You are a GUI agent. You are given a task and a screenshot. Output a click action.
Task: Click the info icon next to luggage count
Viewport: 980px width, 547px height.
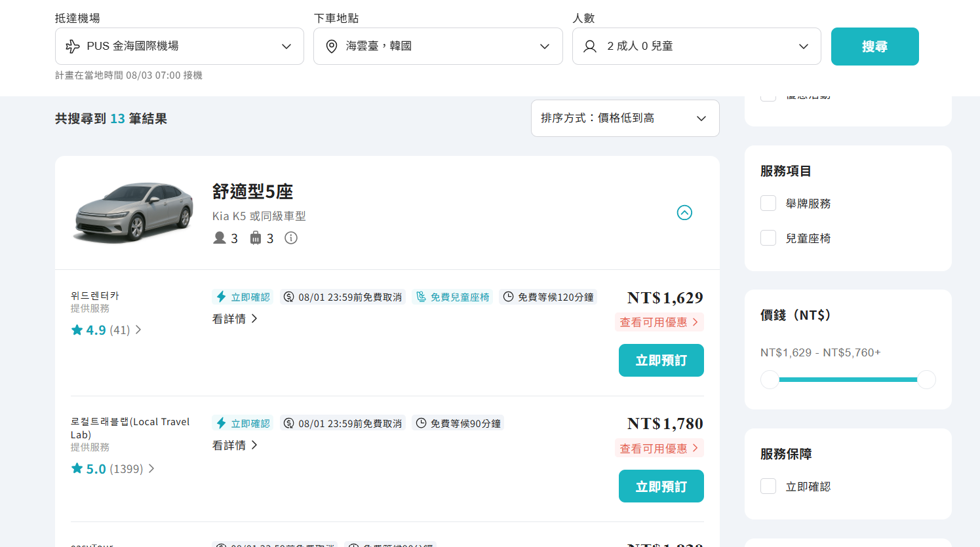pos(291,238)
